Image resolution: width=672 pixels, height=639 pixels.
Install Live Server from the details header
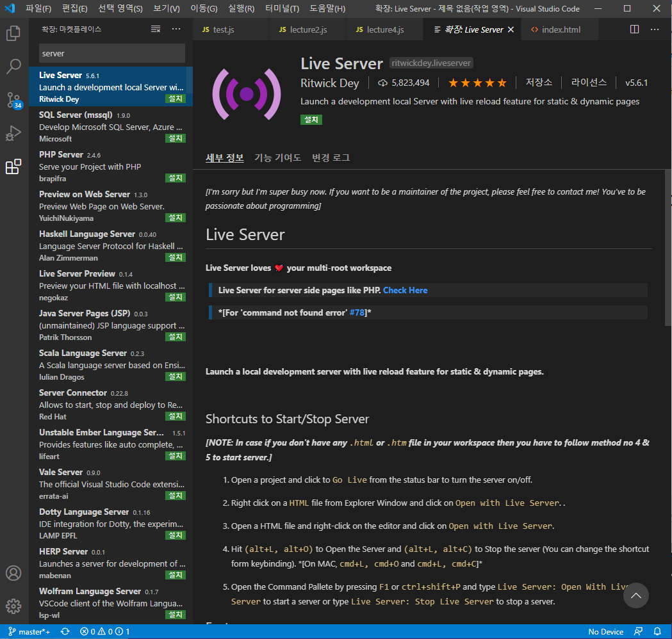(311, 120)
